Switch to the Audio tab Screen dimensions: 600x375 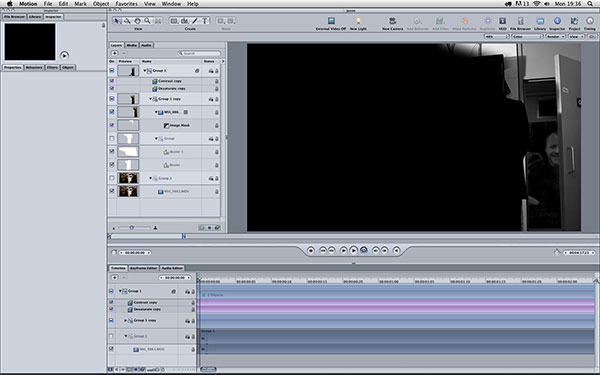click(x=147, y=45)
